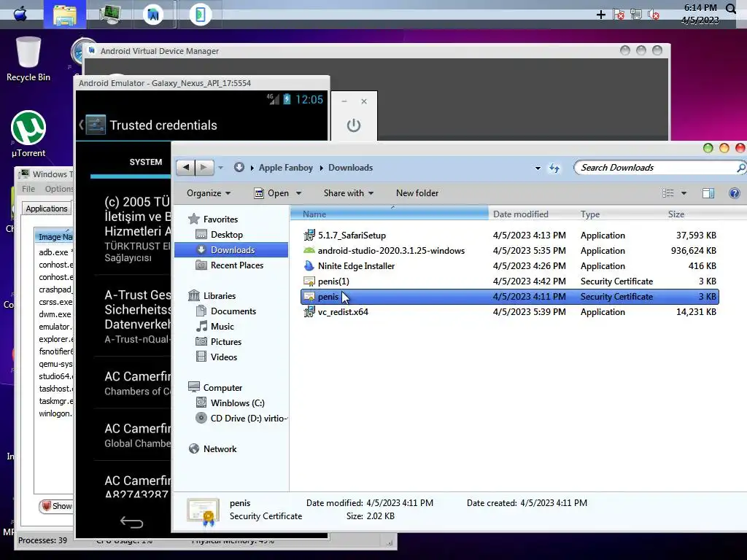Click the Android Studio taskbar icon
The image size is (747, 560).
pyautogui.click(x=153, y=15)
